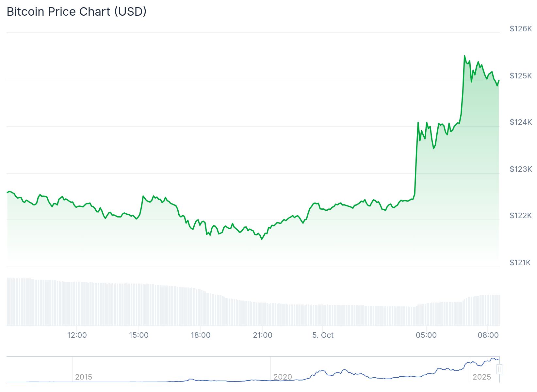537x392 pixels.
Task: Click the highest peak of price line
Action: (x=464, y=56)
